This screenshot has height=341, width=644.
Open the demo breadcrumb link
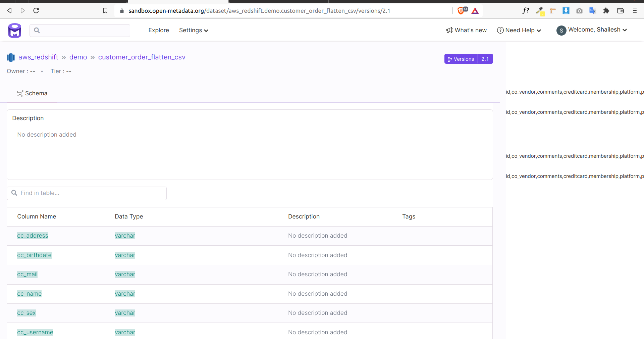click(78, 57)
